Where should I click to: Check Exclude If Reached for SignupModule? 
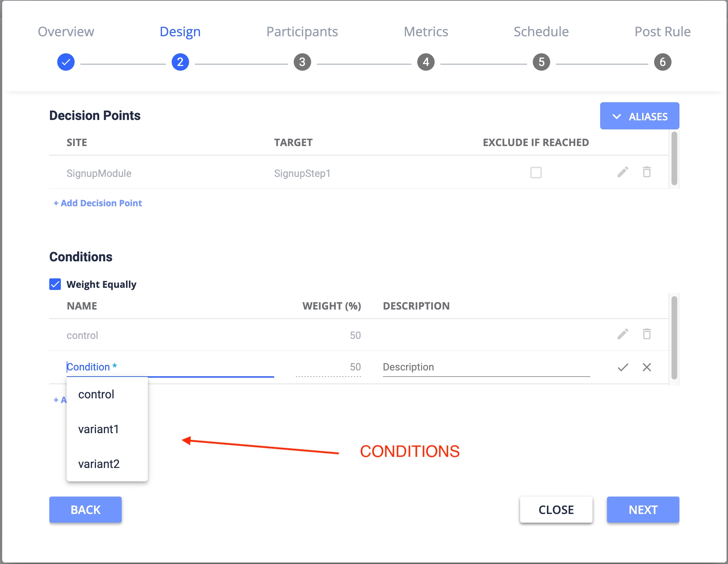(536, 173)
